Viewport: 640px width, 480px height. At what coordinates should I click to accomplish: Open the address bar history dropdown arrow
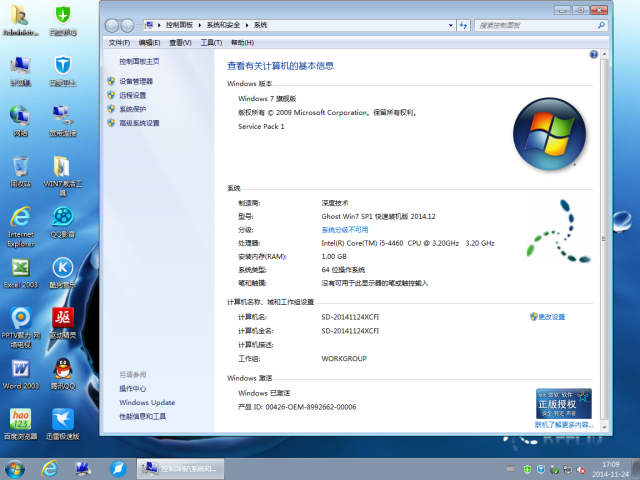tap(451, 25)
